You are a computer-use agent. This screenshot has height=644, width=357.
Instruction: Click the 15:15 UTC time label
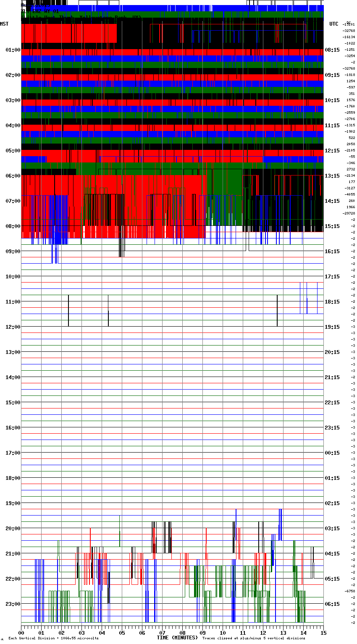(x=332, y=226)
